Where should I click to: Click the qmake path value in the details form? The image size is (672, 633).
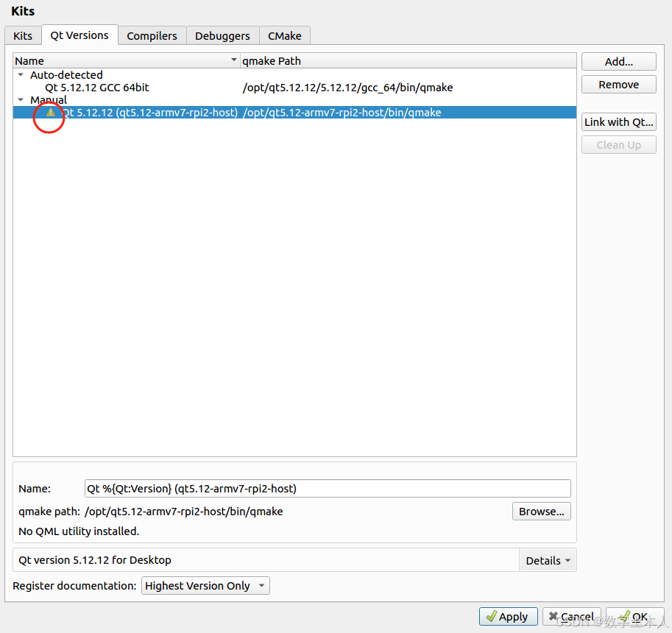tap(184, 512)
